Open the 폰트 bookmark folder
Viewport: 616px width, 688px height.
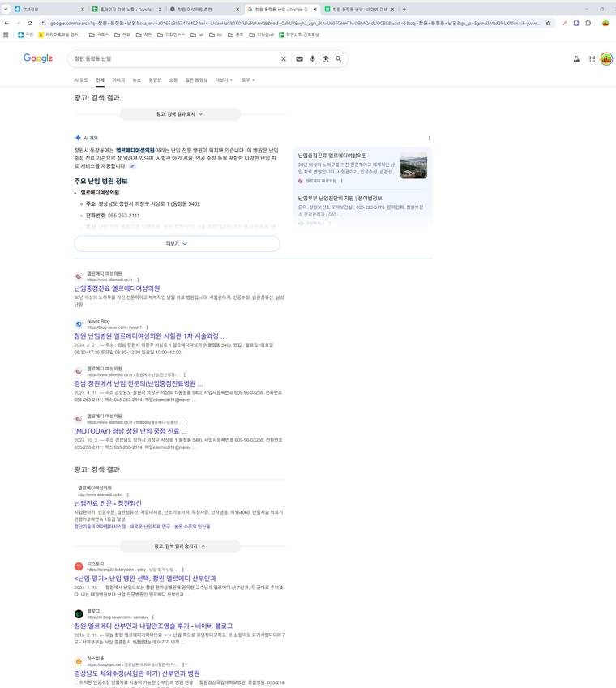235,35
